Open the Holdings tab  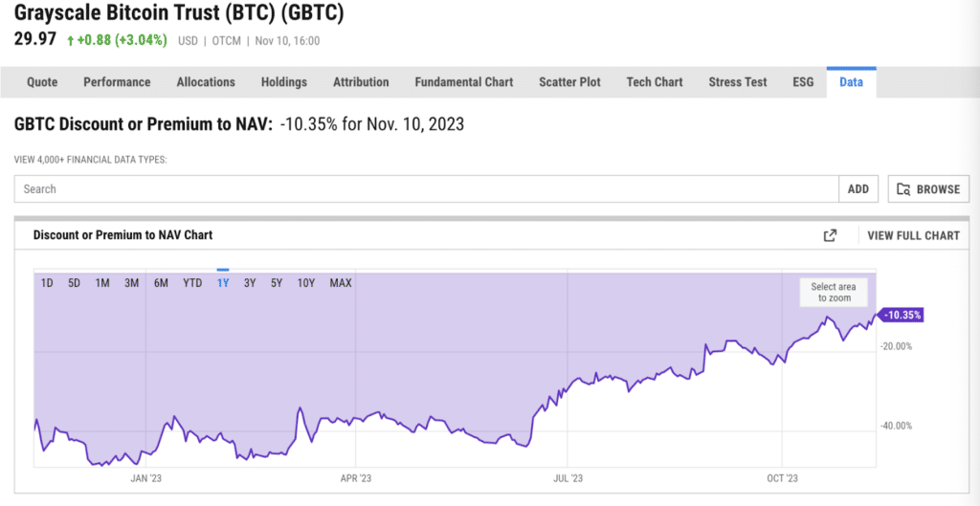[x=283, y=82]
